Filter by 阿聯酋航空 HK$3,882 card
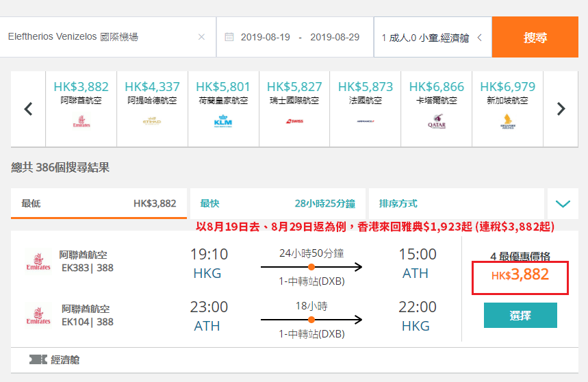 [81, 109]
